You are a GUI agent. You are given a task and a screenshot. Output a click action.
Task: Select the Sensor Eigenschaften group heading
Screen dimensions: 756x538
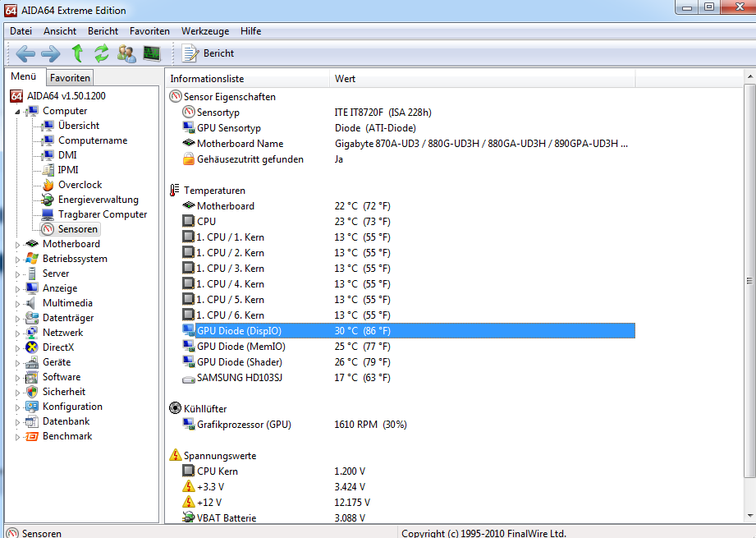[x=230, y=96]
